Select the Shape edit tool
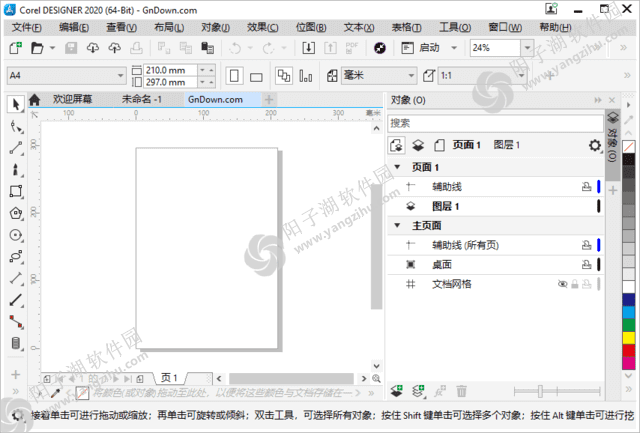The image size is (640, 433). [x=16, y=127]
